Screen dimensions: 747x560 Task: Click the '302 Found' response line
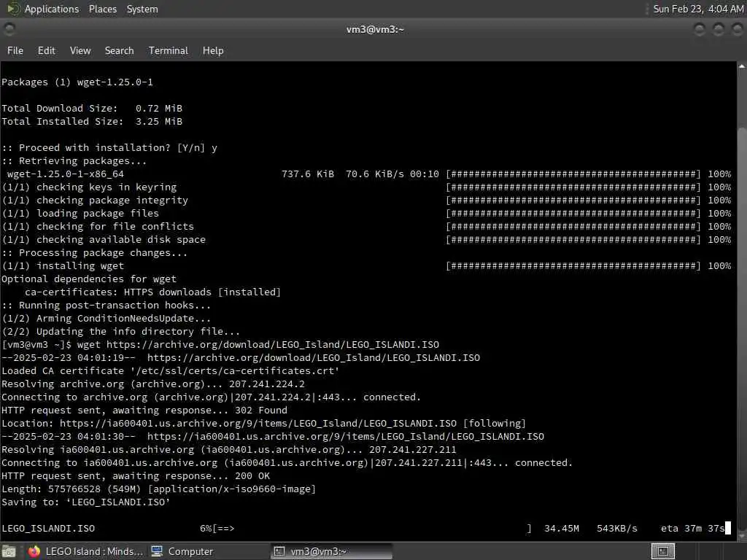click(x=144, y=410)
